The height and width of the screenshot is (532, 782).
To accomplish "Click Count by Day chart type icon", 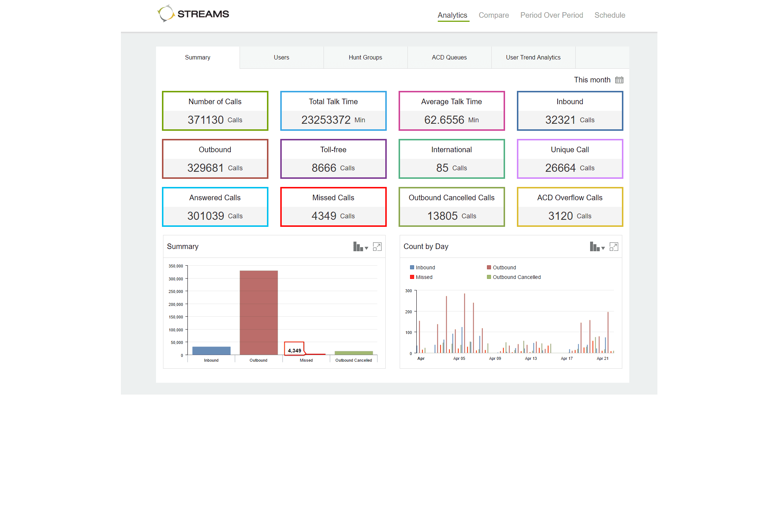I will pyautogui.click(x=594, y=247).
